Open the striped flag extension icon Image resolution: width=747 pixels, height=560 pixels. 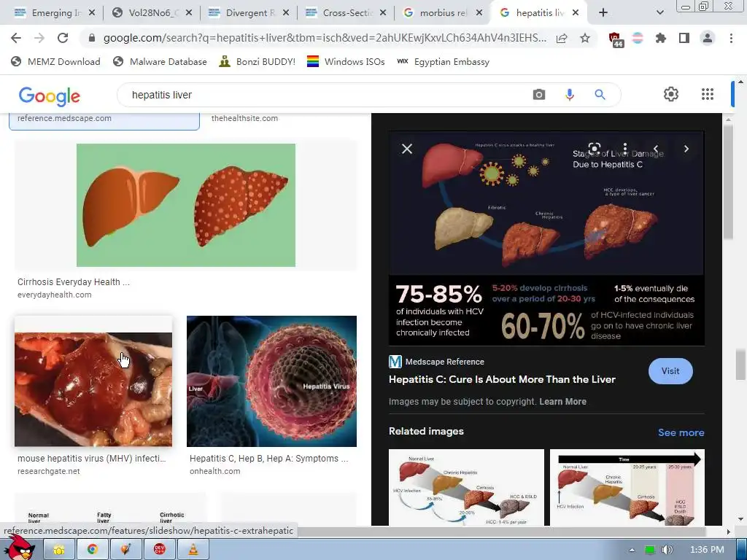pyautogui.click(x=638, y=38)
